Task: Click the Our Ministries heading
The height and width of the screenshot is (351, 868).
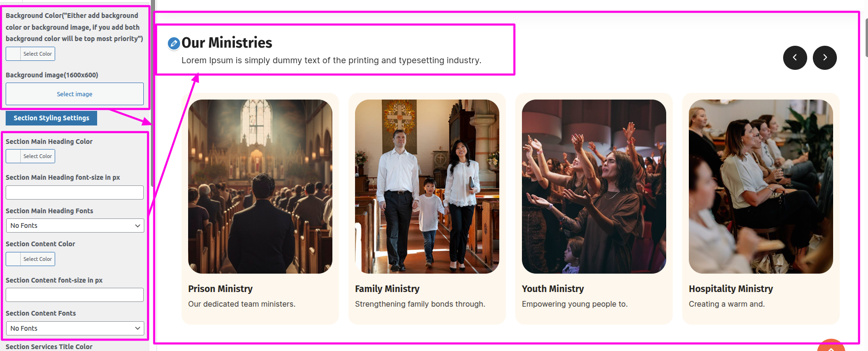Action: pyautogui.click(x=227, y=43)
